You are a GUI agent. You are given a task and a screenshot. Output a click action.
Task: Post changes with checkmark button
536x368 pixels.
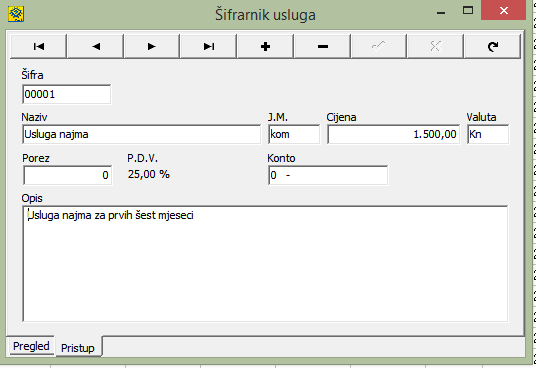(x=379, y=46)
